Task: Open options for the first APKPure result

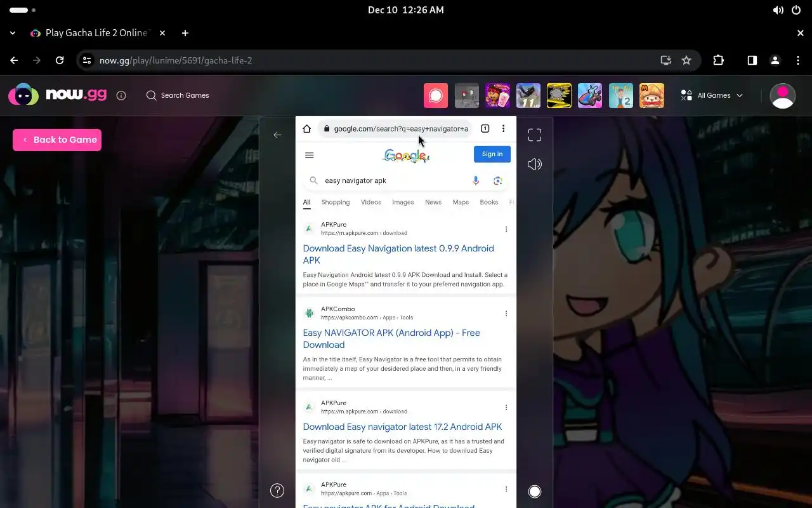Action: [506, 229]
